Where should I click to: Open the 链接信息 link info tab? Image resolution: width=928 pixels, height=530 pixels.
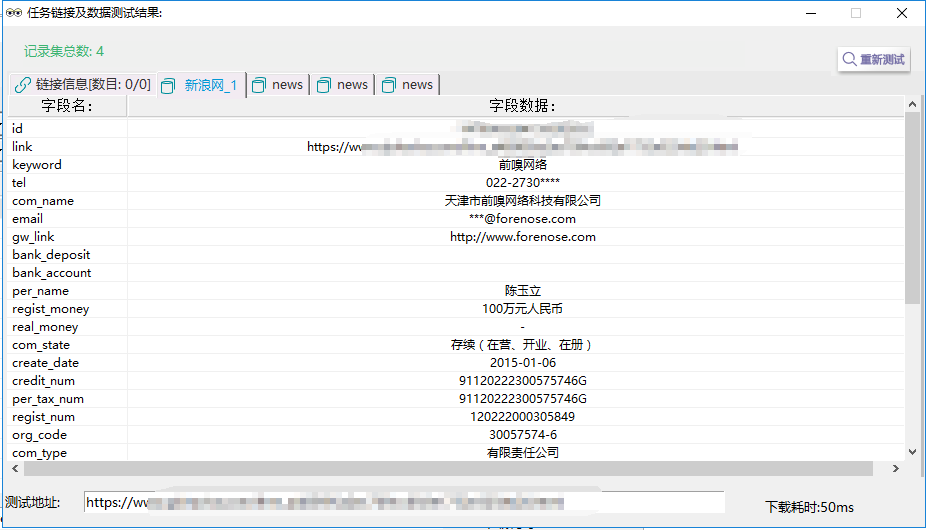click(84, 85)
